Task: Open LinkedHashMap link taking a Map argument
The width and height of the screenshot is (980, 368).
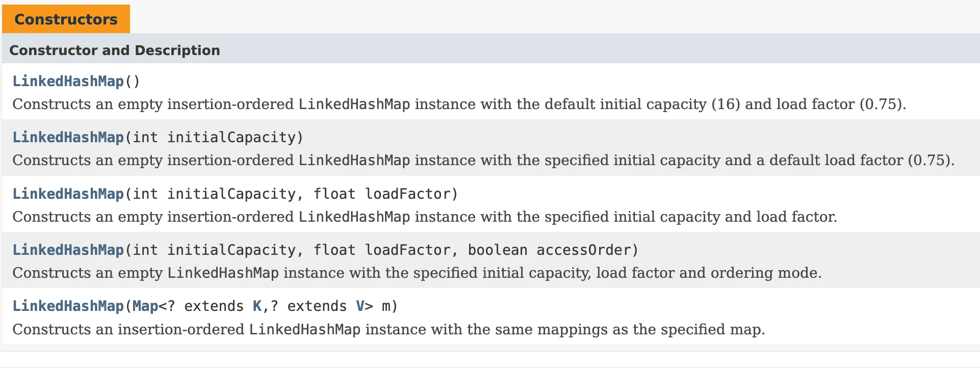Action: coord(68,306)
